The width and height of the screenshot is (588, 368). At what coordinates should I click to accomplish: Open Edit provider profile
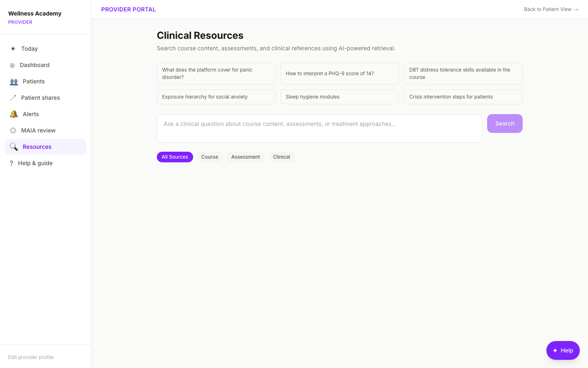point(31,357)
